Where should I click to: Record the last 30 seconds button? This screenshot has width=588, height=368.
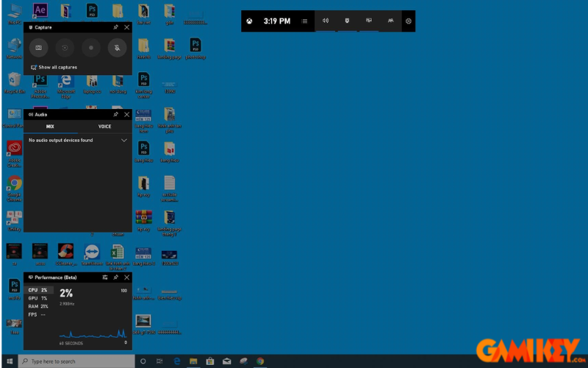65,48
